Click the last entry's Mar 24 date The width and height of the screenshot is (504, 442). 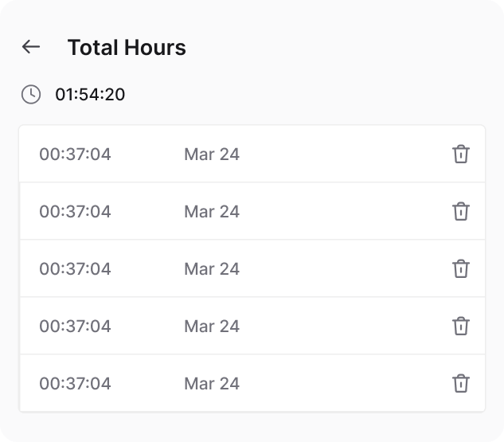pyautogui.click(x=211, y=383)
